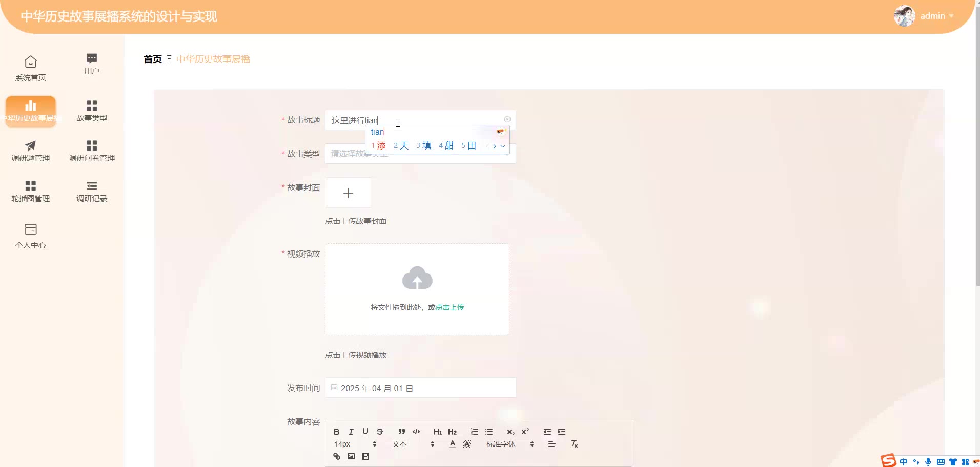
Task: Toggle italic formatting in story editor
Action: pos(351,432)
